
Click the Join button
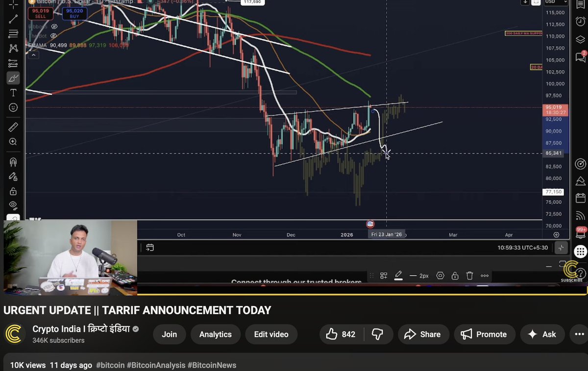coord(170,334)
